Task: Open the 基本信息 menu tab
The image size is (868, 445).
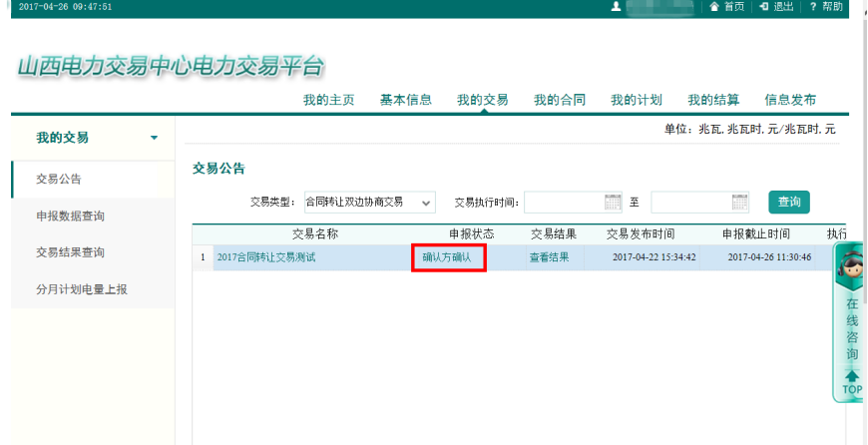Action: click(x=406, y=100)
